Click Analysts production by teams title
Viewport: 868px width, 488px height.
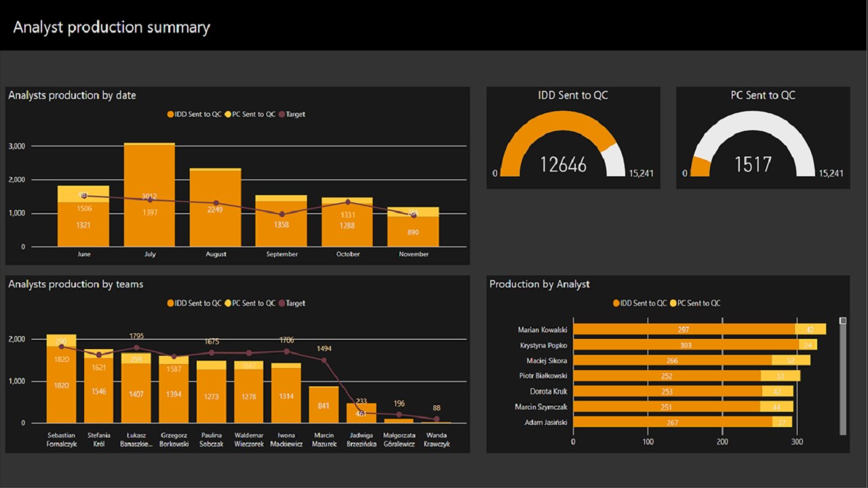(x=76, y=284)
